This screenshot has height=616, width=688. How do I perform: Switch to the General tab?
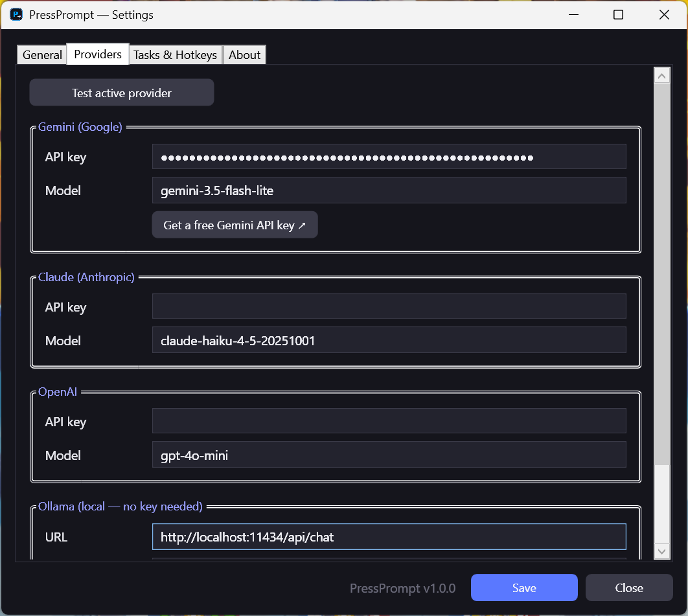42,55
